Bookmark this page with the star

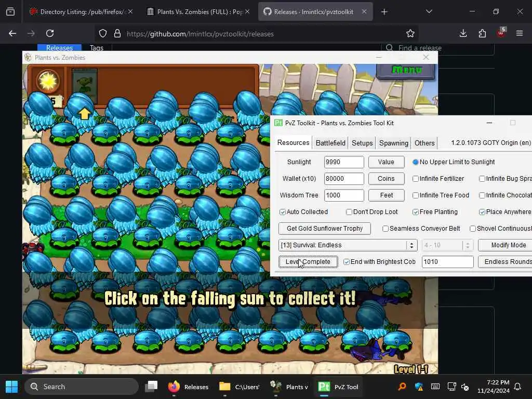pyautogui.click(x=410, y=33)
